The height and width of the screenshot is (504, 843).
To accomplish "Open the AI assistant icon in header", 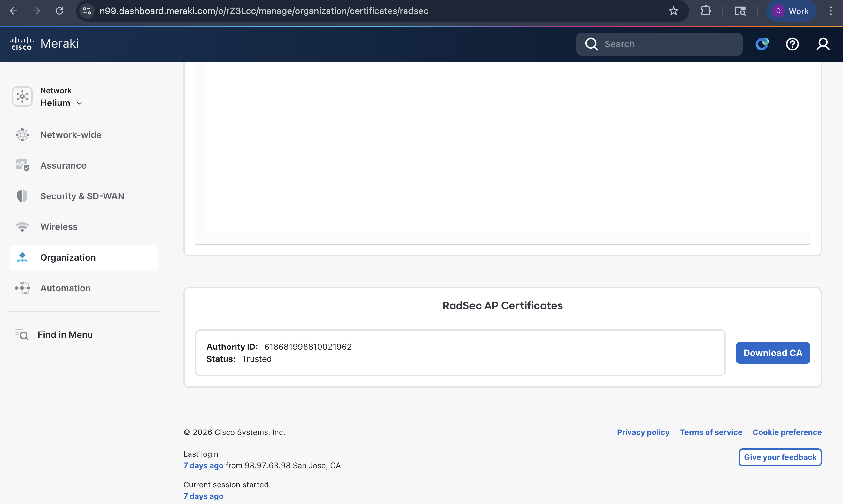I will pos(762,44).
